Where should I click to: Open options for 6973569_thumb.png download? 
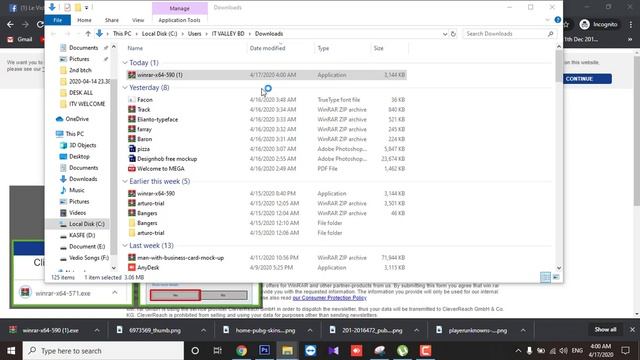tap(203, 330)
